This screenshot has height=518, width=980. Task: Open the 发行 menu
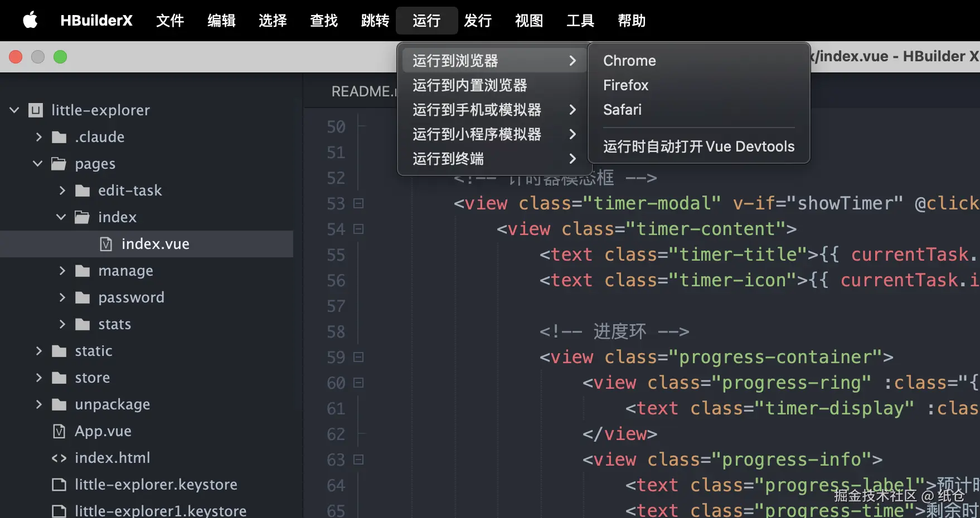[478, 21]
